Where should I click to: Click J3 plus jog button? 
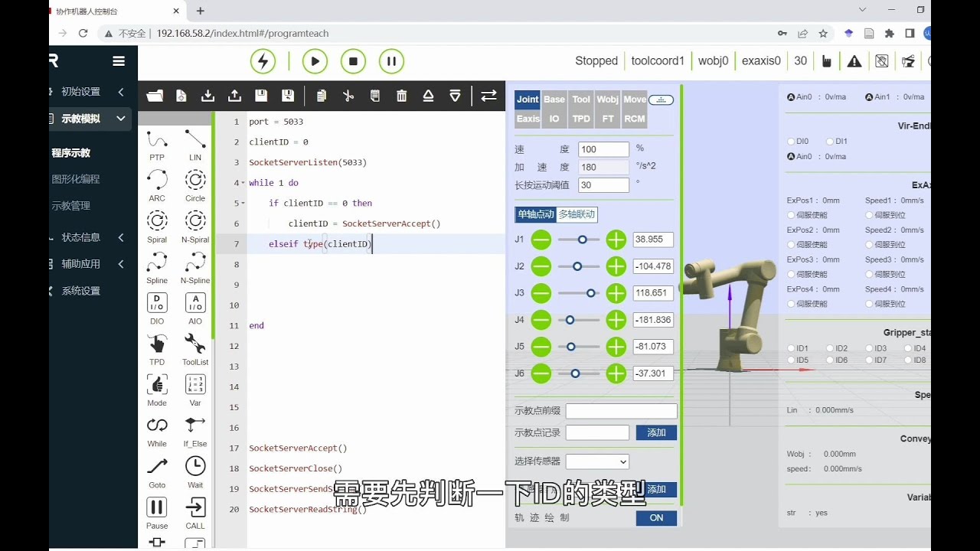pos(616,293)
